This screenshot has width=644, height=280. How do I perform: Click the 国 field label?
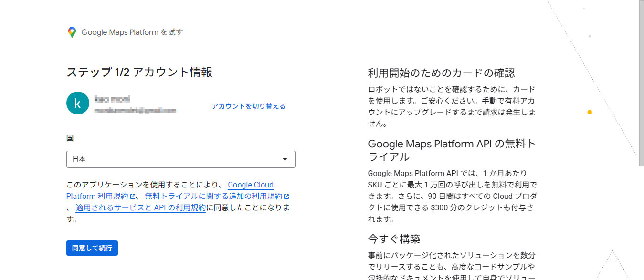coord(70,138)
